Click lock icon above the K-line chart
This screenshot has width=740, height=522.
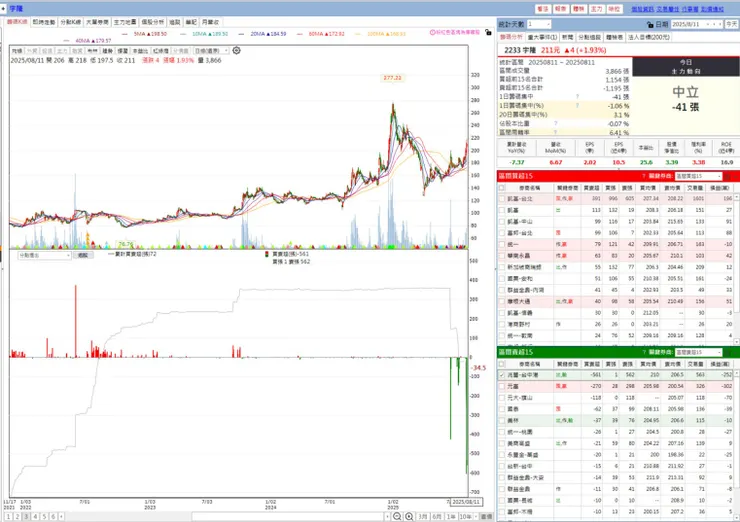coord(488,33)
